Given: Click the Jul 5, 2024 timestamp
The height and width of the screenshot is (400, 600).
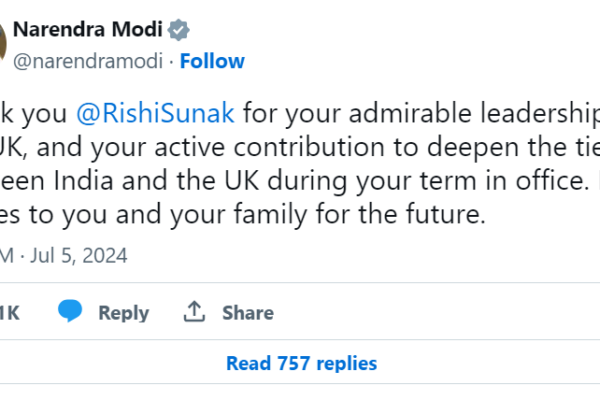Looking at the screenshot, I should [82, 255].
